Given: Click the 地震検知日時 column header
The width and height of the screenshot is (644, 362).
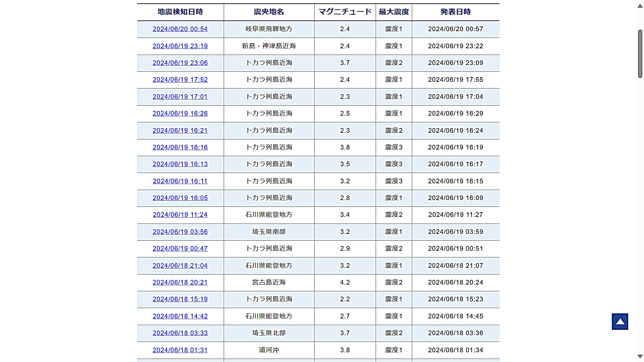Looking at the screenshot, I should (x=180, y=12).
